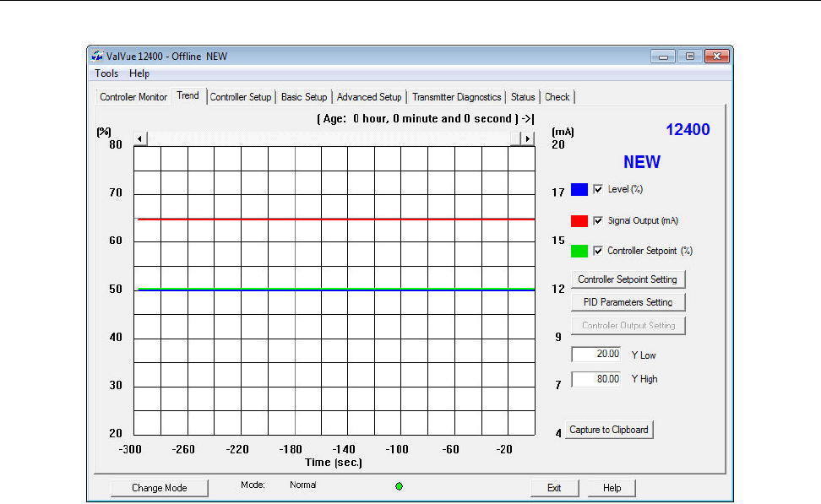Click the trend scrollbar left arrow
The height and width of the screenshot is (504, 821).
[140, 138]
